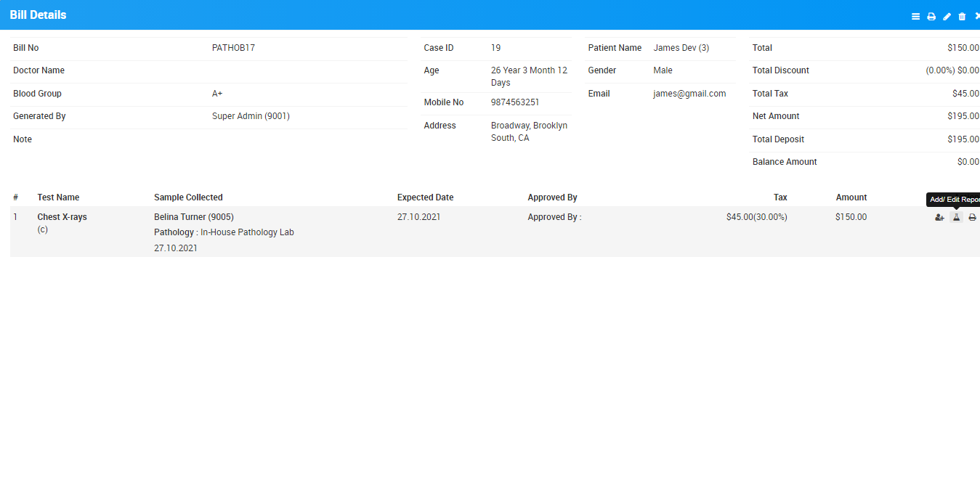Print the Chest X-rays test report
Image resolution: width=980 pixels, height=477 pixels.
(x=972, y=217)
